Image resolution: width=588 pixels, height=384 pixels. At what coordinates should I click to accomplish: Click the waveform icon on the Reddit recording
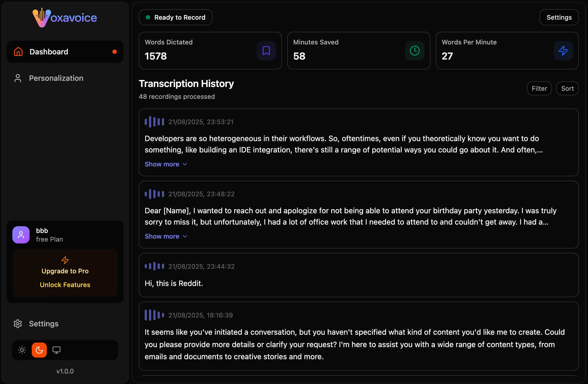(154, 266)
